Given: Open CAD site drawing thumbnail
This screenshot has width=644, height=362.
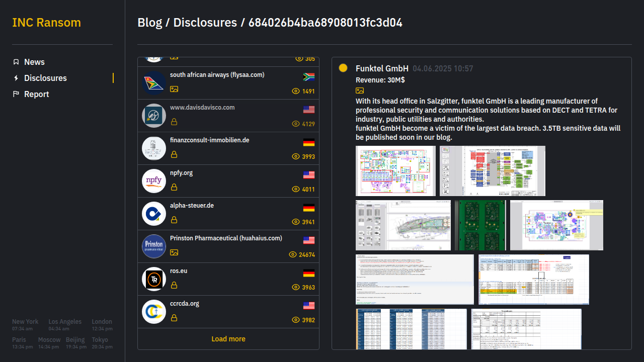Looking at the screenshot, I should coord(403,225).
